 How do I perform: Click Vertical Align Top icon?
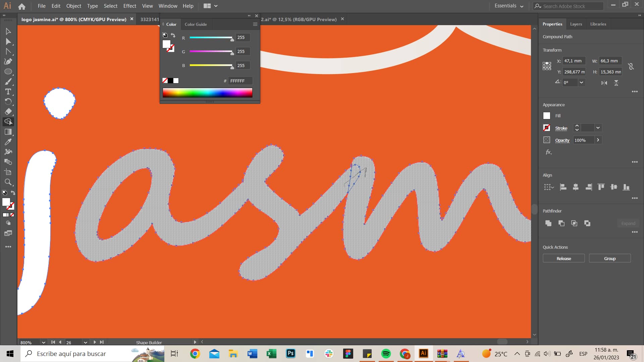point(601,187)
